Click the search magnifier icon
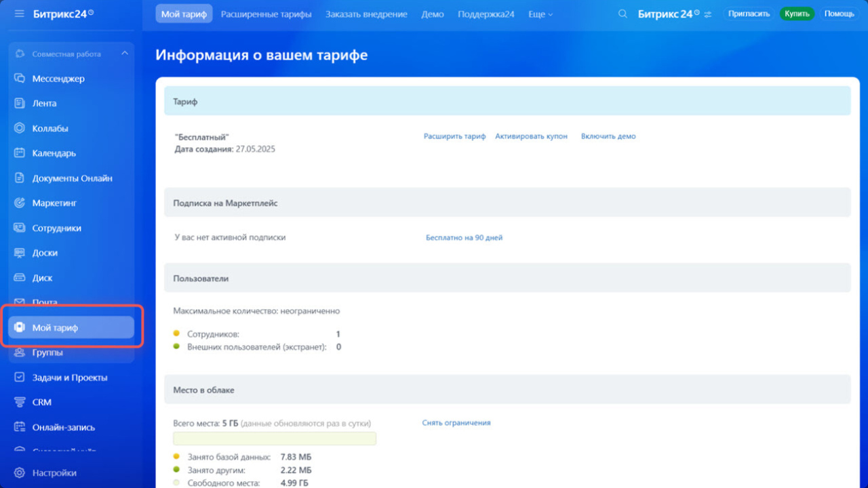The height and width of the screenshot is (488, 868). tap(623, 14)
